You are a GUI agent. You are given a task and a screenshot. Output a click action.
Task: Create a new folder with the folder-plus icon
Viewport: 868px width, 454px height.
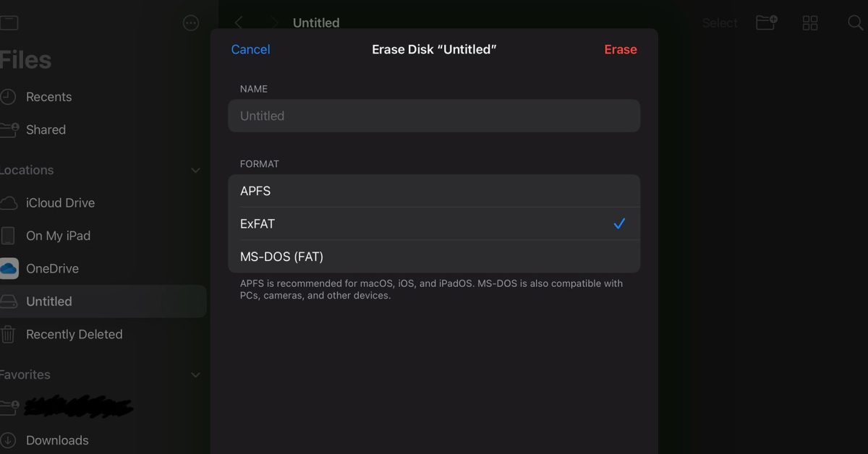click(767, 22)
